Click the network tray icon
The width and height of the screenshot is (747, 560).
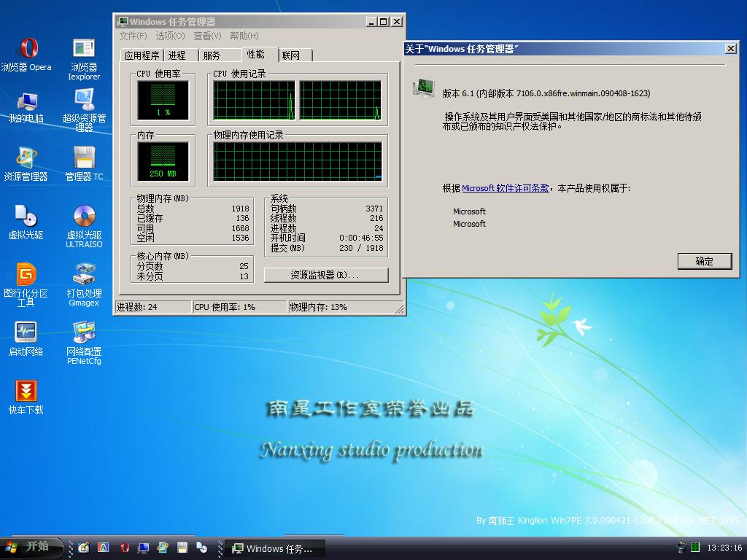click(682, 547)
